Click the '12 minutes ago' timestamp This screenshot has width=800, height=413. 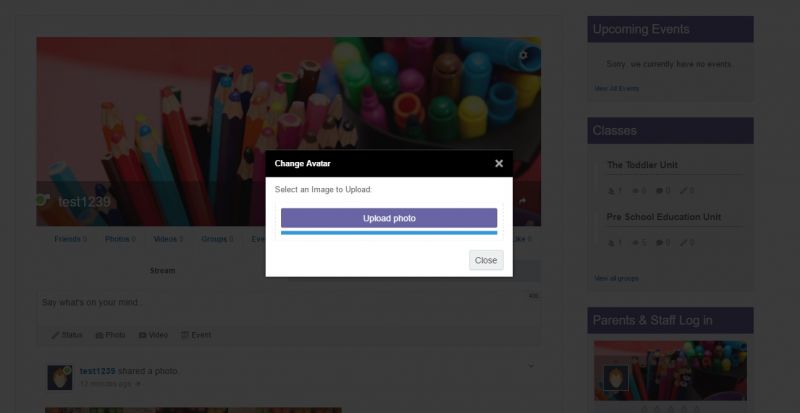point(106,383)
